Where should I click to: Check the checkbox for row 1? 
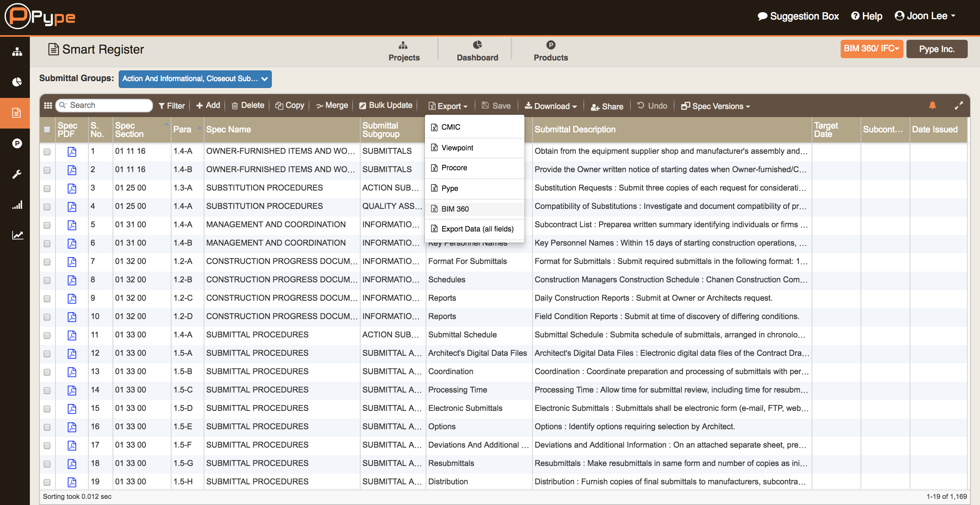(47, 152)
